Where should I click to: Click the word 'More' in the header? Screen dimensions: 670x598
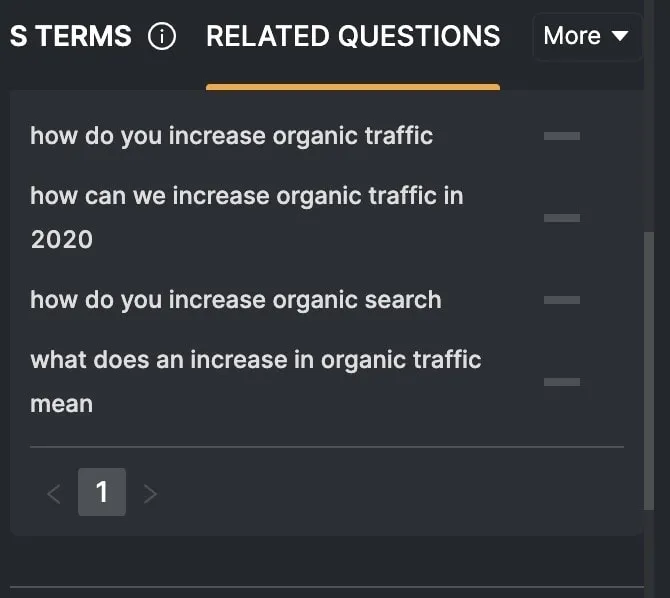(x=572, y=37)
